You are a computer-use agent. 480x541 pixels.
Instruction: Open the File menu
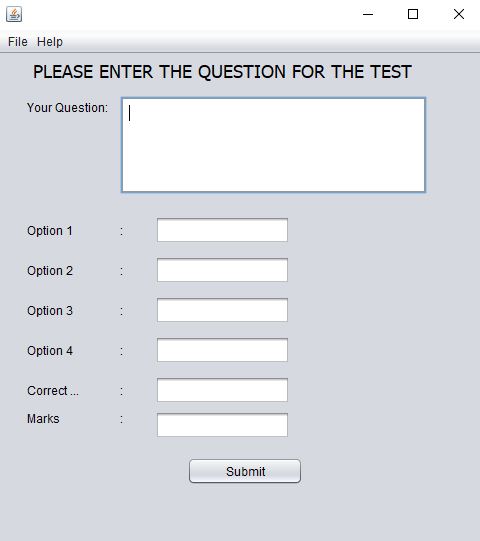pyautogui.click(x=18, y=42)
